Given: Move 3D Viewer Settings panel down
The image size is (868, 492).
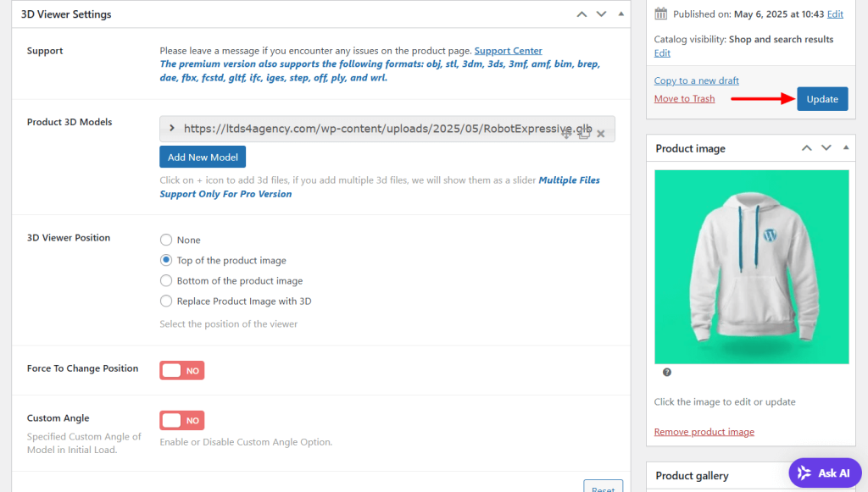Looking at the screenshot, I should 601,14.
